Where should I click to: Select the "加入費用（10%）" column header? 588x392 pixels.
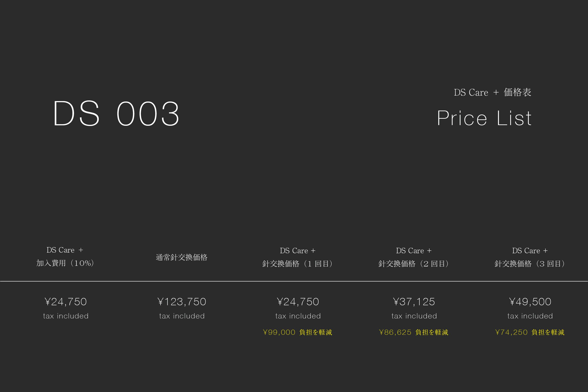click(65, 263)
